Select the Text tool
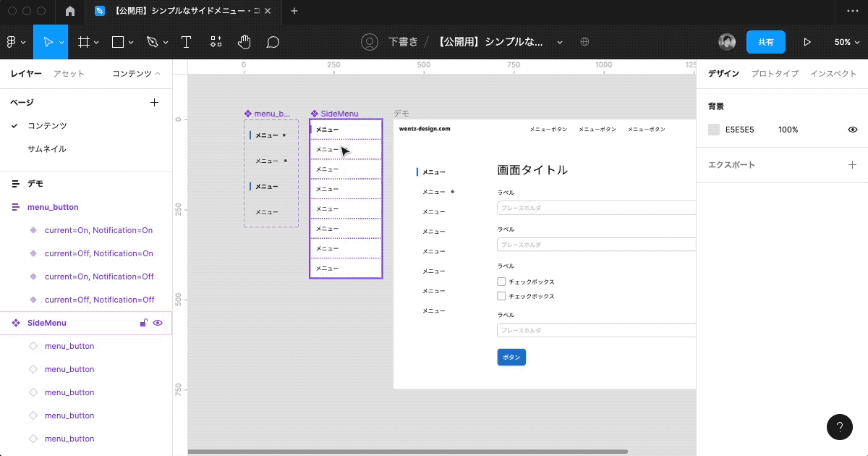Image resolution: width=868 pixels, height=456 pixels. click(186, 41)
